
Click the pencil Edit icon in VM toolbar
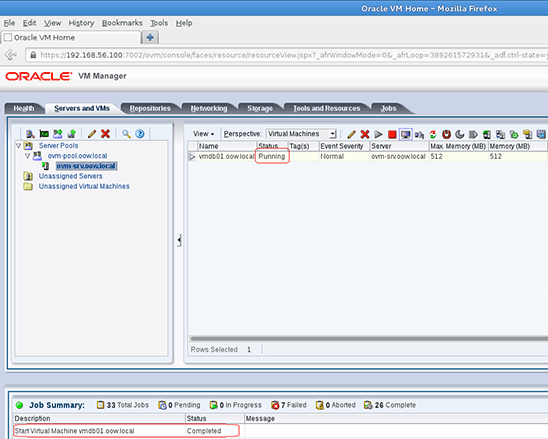[x=352, y=134]
